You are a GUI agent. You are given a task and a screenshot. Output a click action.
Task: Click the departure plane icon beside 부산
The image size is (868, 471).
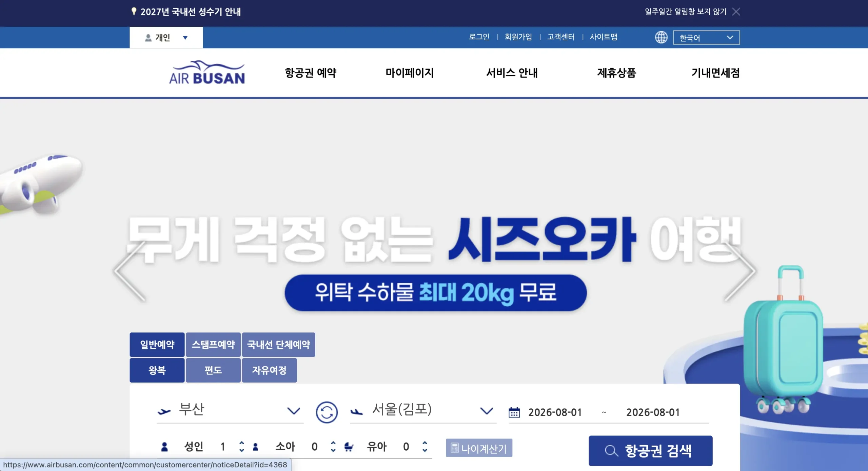pos(164,412)
